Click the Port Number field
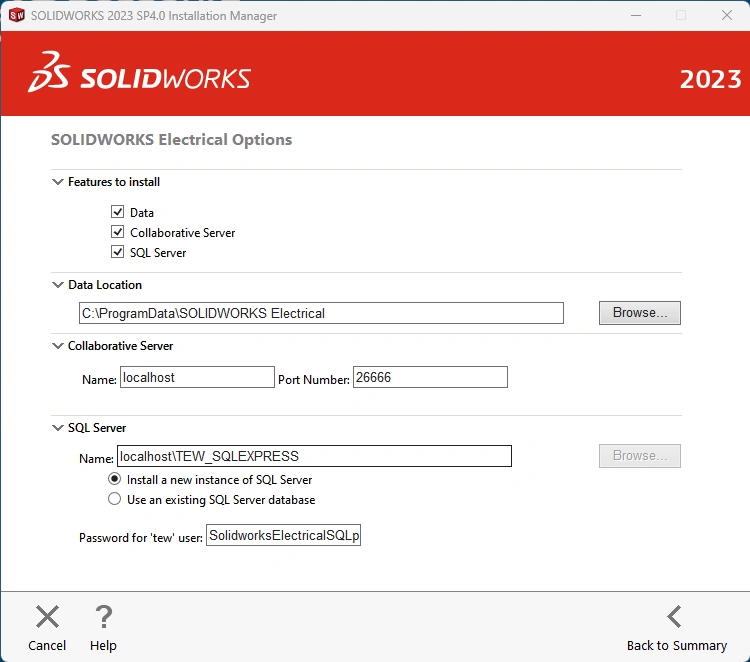 pos(430,377)
